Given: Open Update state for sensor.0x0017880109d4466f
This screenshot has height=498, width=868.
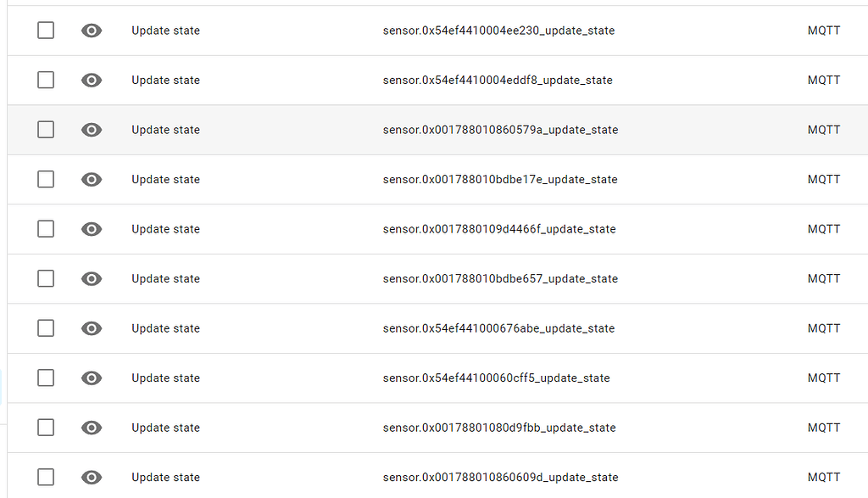Looking at the screenshot, I should 165,228.
